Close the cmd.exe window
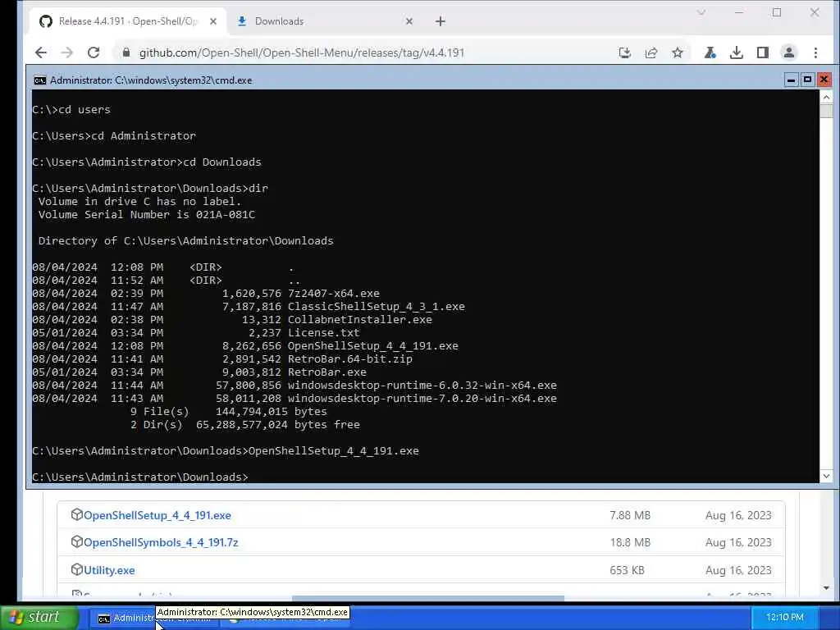Screen dimensions: 840x630 [x=824, y=80]
